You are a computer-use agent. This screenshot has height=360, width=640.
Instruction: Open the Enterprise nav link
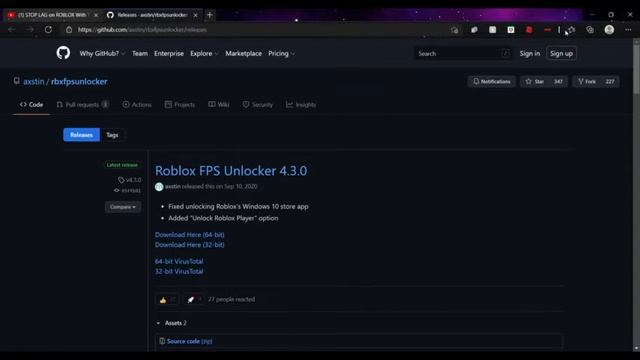(169, 53)
